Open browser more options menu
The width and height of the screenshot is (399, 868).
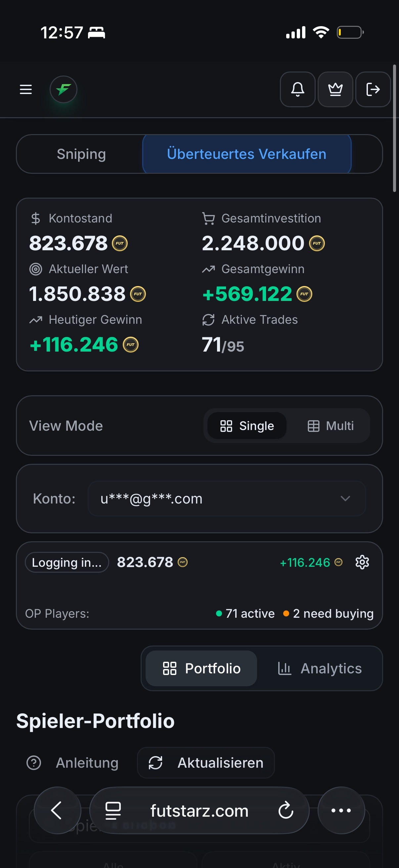coord(341,810)
